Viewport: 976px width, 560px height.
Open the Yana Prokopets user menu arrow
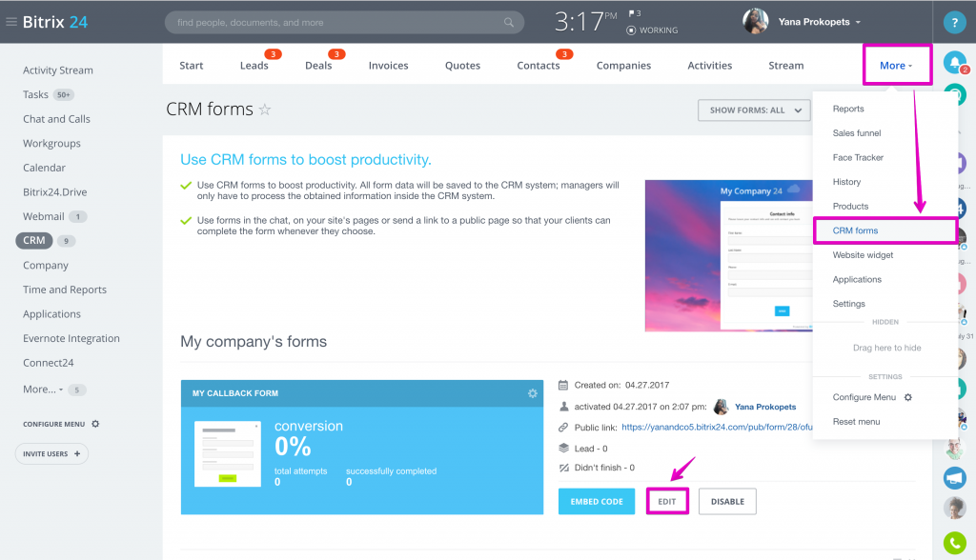[x=858, y=23]
